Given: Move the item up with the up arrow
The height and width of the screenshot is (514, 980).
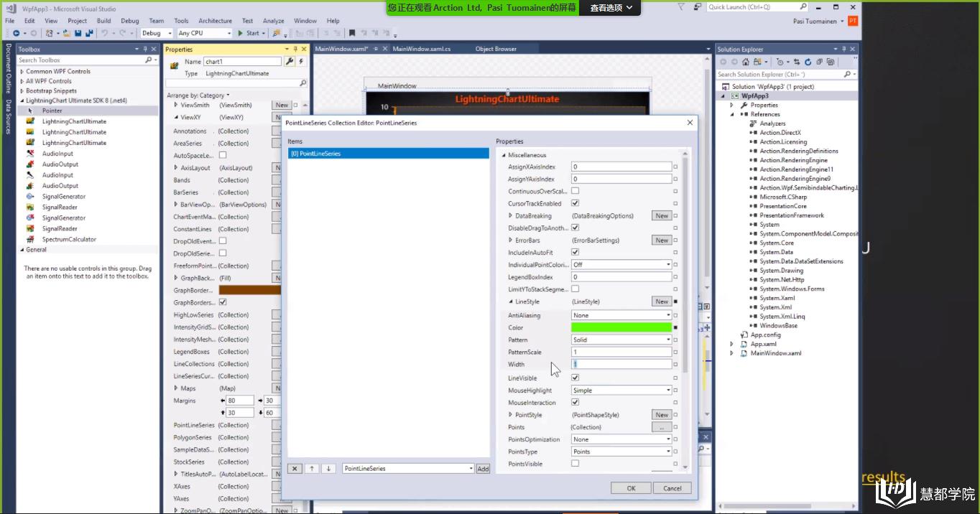Looking at the screenshot, I should 312,469.
